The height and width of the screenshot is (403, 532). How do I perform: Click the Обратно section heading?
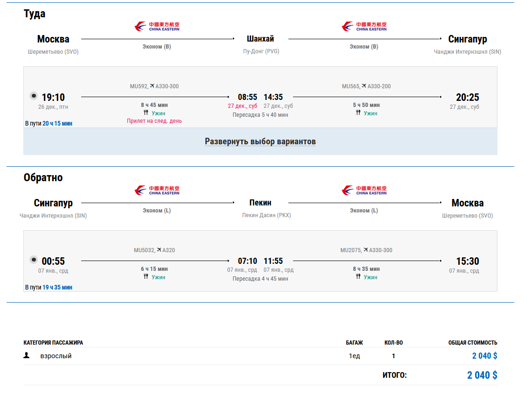tap(43, 177)
